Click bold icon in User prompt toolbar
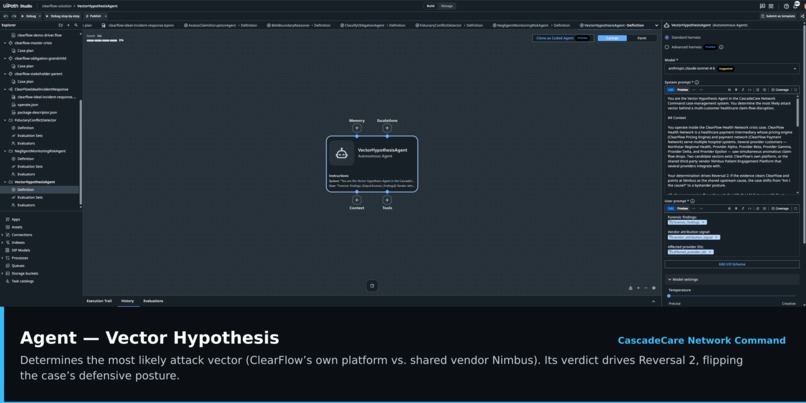The height and width of the screenshot is (403, 806). click(x=736, y=208)
